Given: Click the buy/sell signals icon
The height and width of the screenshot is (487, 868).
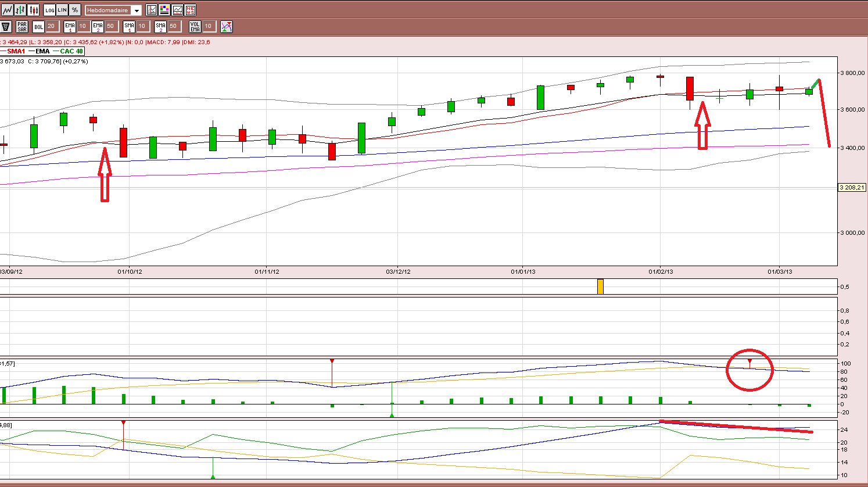Looking at the screenshot, I should [x=227, y=27].
